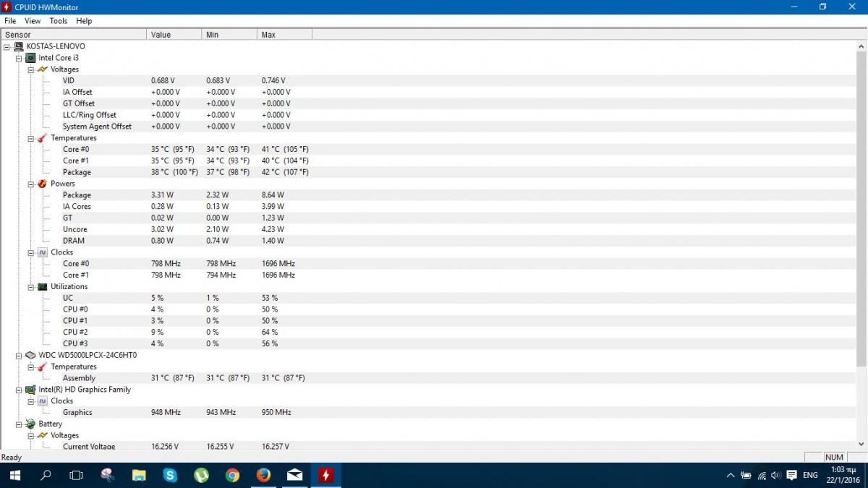
Task: Click the CPU Clocks waveform icon
Action: 43,252
